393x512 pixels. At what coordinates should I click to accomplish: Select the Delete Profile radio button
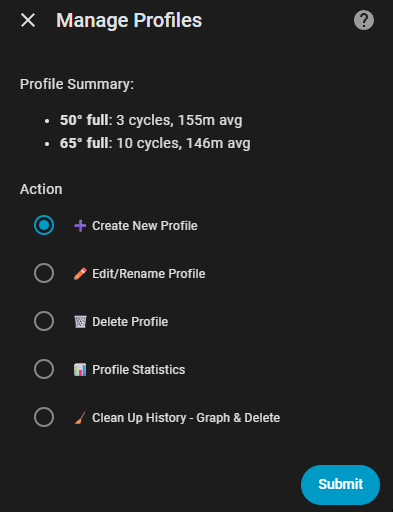click(x=44, y=321)
